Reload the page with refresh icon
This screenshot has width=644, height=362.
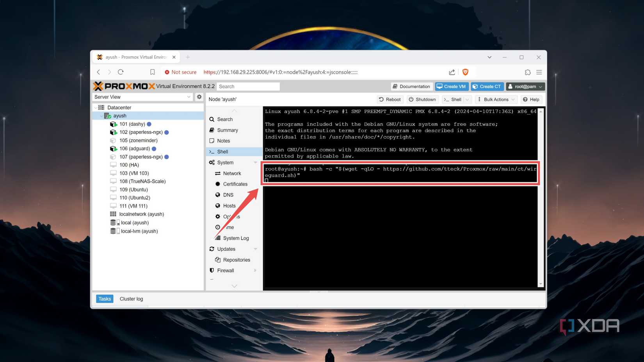click(121, 72)
